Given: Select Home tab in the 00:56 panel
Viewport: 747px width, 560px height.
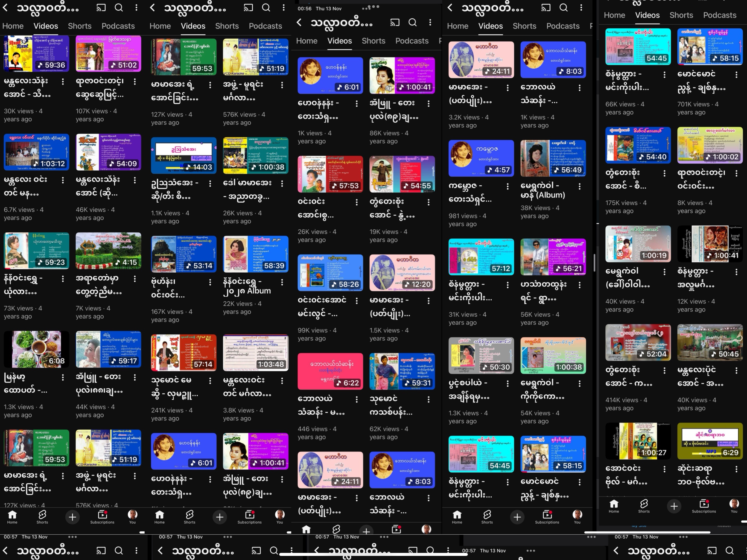Looking at the screenshot, I should coord(307,41).
